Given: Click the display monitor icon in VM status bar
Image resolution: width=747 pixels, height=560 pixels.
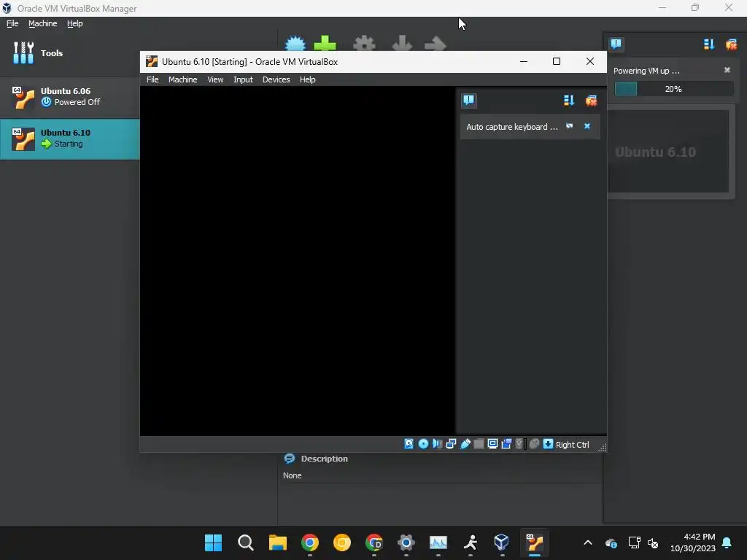Looking at the screenshot, I should coord(492,444).
